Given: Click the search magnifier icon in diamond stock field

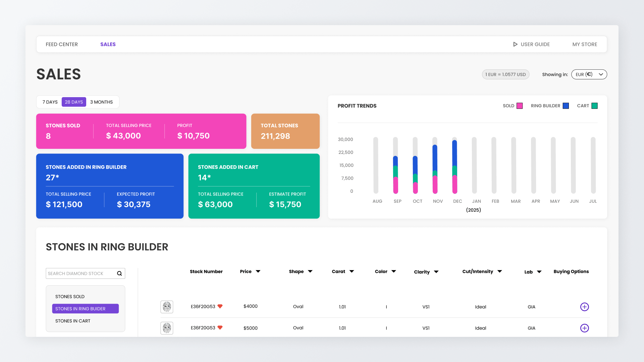Looking at the screenshot, I should click(119, 274).
